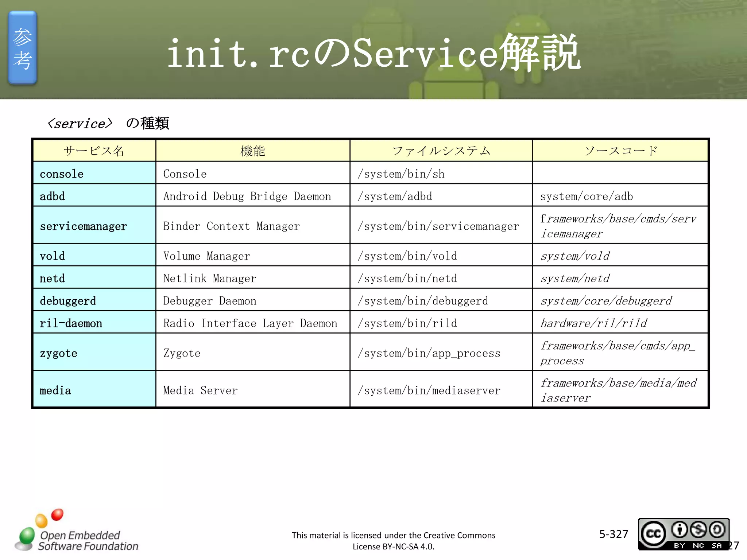Click the サービス名 column header
This screenshot has width=747, height=560.
click(94, 151)
